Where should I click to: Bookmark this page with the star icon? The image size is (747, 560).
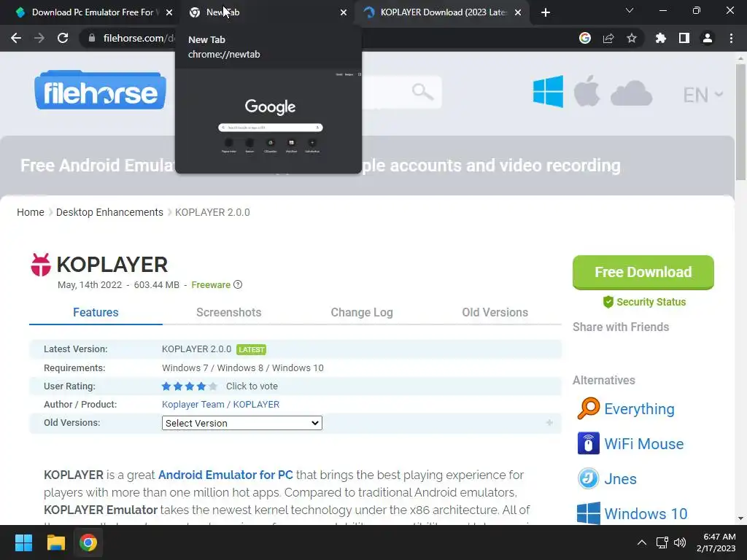632,38
